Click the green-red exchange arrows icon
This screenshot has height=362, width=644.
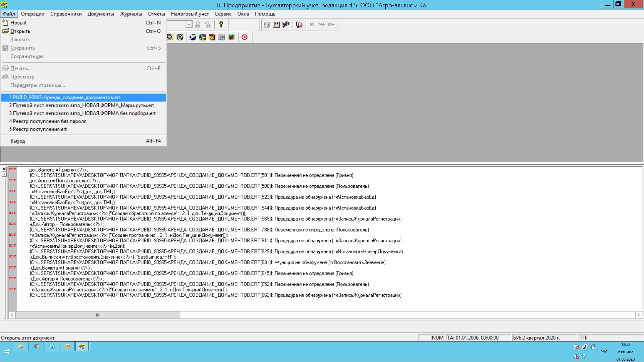(x=231, y=37)
